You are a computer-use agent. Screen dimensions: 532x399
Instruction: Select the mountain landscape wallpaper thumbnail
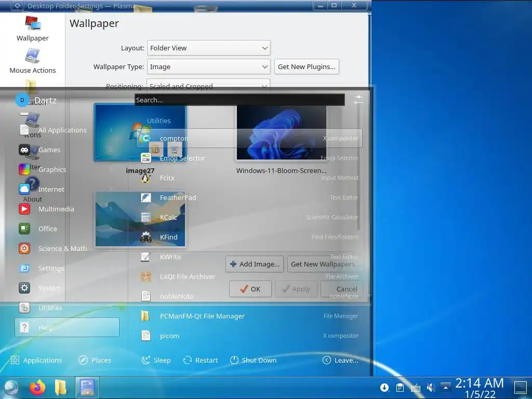coord(140,219)
